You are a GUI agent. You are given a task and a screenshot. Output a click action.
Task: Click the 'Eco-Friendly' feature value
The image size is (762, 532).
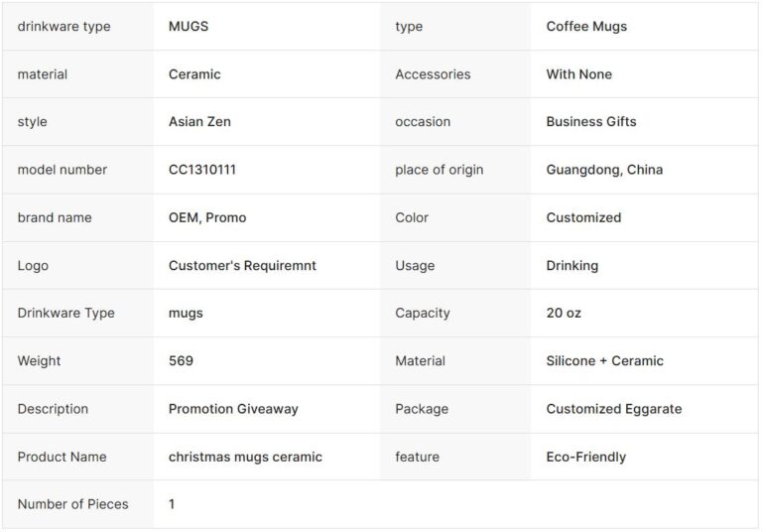(x=585, y=458)
